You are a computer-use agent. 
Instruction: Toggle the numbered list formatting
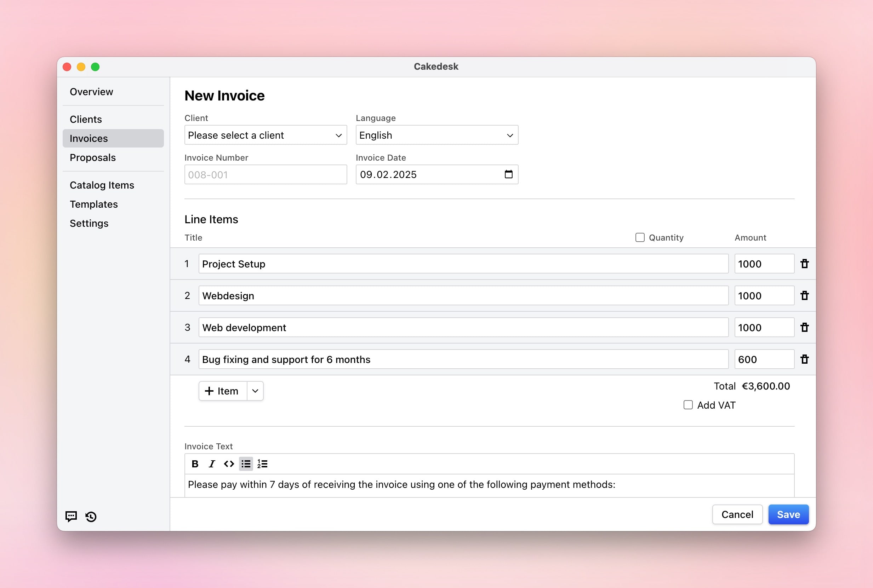click(x=262, y=464)
